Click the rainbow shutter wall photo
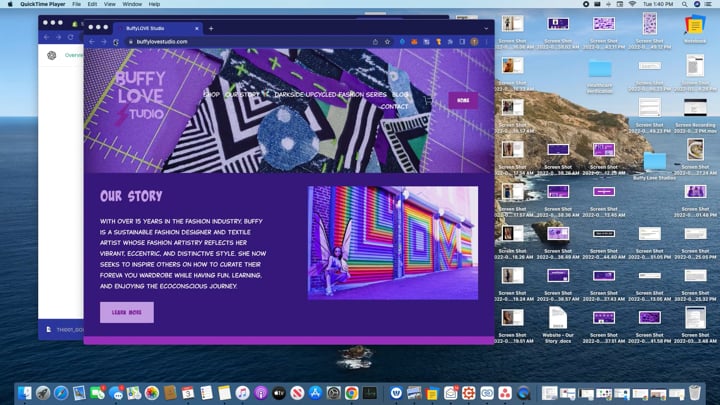The height and width of the screenshot is (405, 720). pyautogui.click(x=393, y=243)
